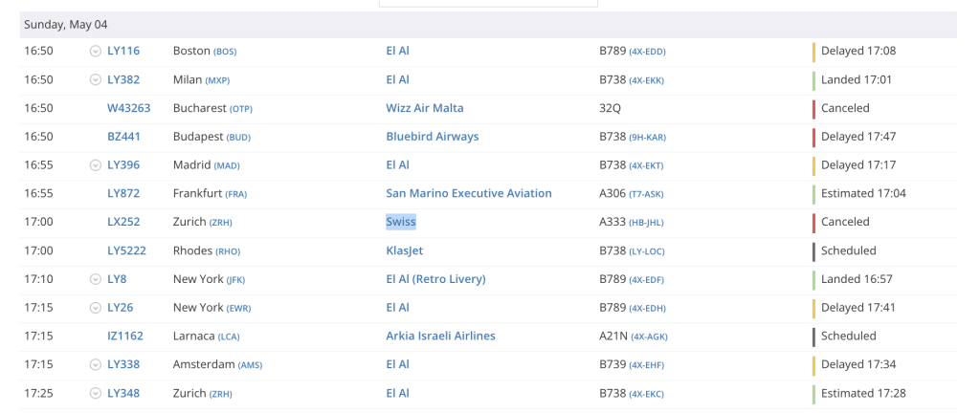The width and height of the screenshot is (980, 413).
Task: Open the highlighted Swiss airline link
Action: [401, 222]
